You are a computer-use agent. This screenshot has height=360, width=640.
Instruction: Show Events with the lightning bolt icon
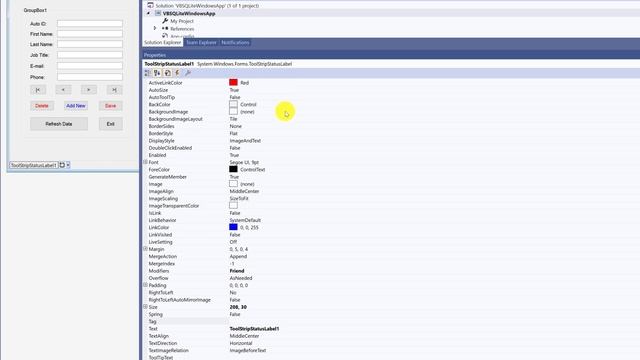tap(177, 73)
